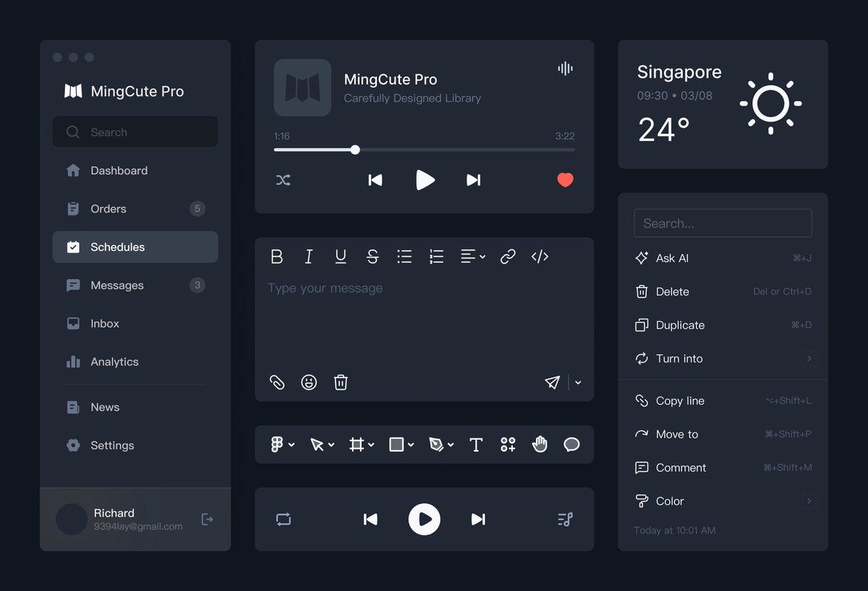Screen dimensions: 868x591
Task: Click previous track in bottom player bar
Action: pos(370,519)
